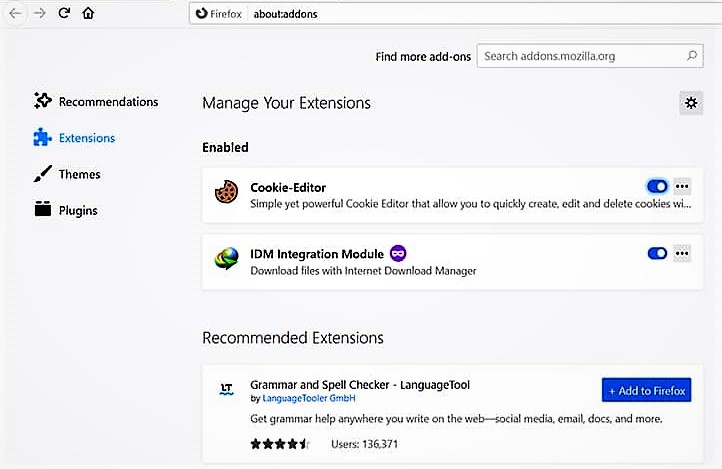Open the LanguageTooler GmbH author link

tap(309, 398)
